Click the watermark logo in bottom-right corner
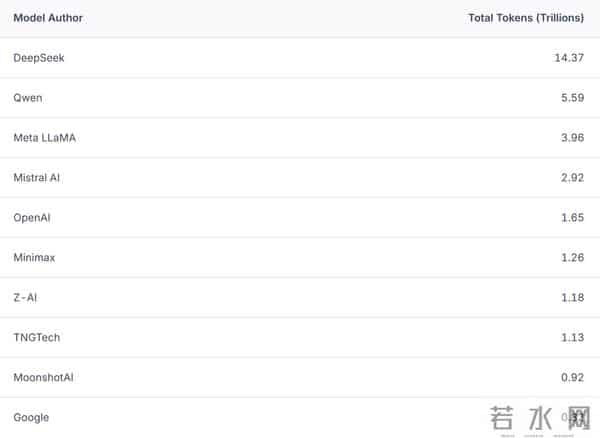 click(540, 420)
